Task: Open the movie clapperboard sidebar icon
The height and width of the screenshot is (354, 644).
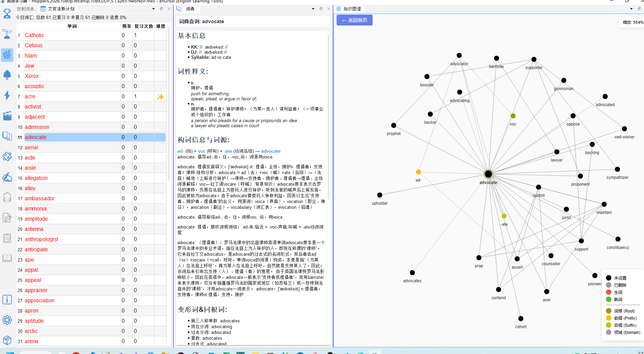Action: click(7, 116)
